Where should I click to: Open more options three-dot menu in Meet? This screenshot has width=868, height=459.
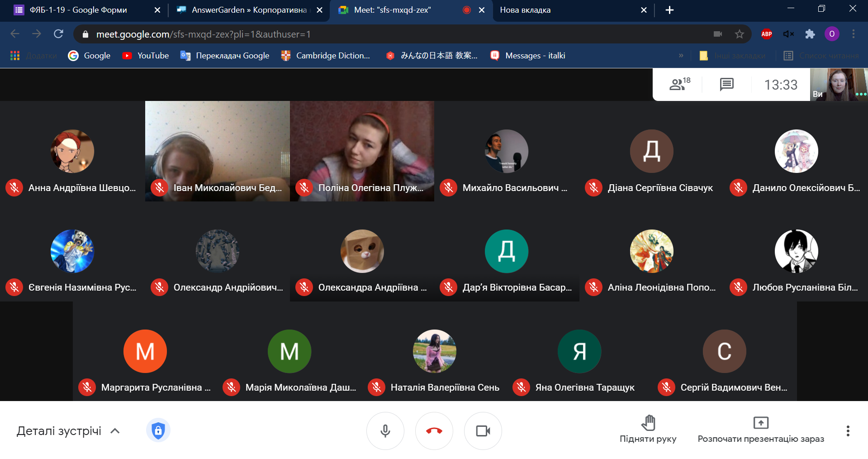(848, 431)
